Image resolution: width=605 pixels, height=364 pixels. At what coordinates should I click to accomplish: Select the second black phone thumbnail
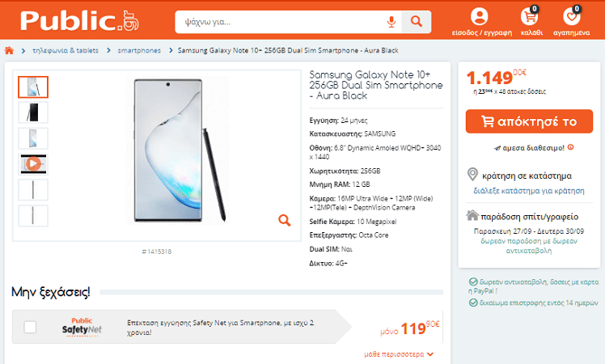click(x=32, y=112)
